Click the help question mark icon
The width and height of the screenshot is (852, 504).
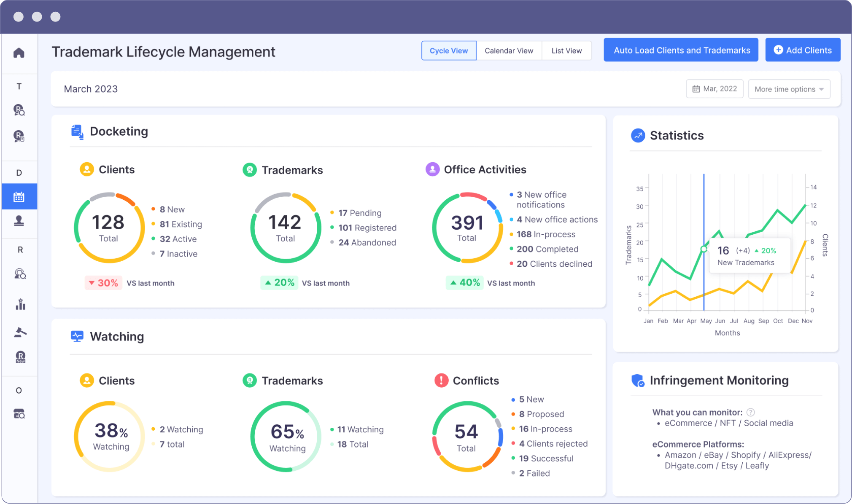click(x=750, y=413)
